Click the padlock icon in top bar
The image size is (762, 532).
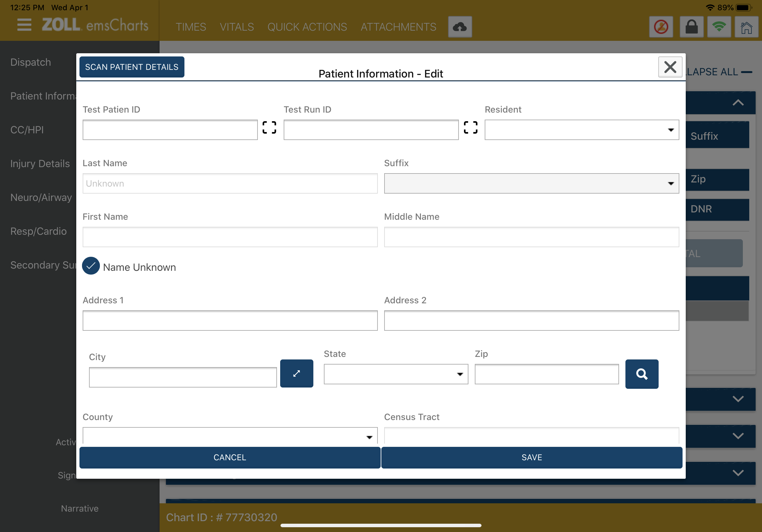tap(691, 27)
